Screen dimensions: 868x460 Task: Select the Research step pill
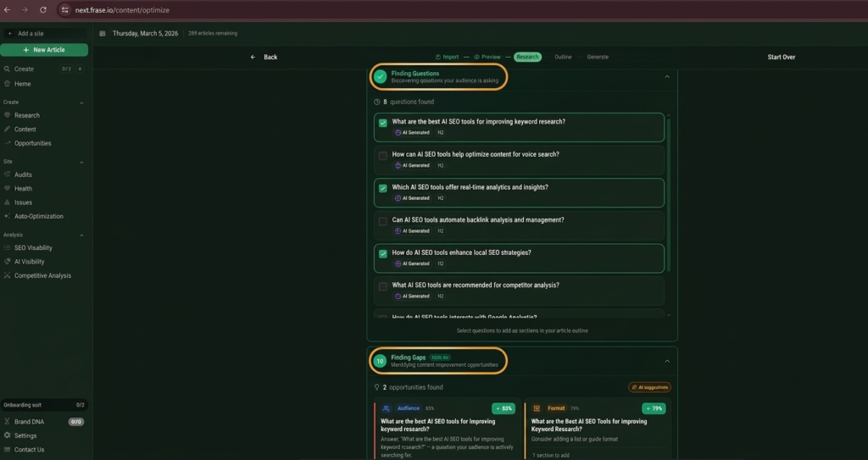pos(527,57)
